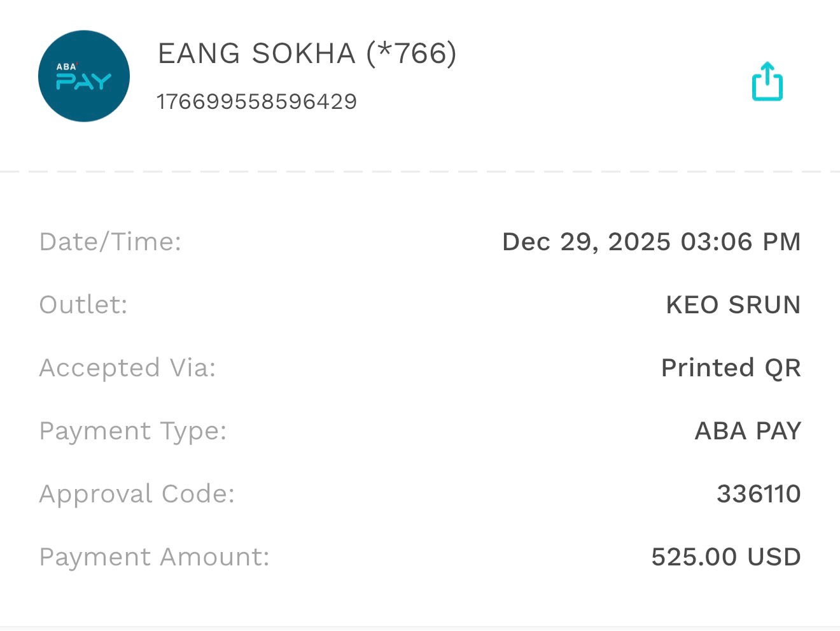Click the Outlet label
The width and height of the screenshot is (840, 631).
[83, 305]
